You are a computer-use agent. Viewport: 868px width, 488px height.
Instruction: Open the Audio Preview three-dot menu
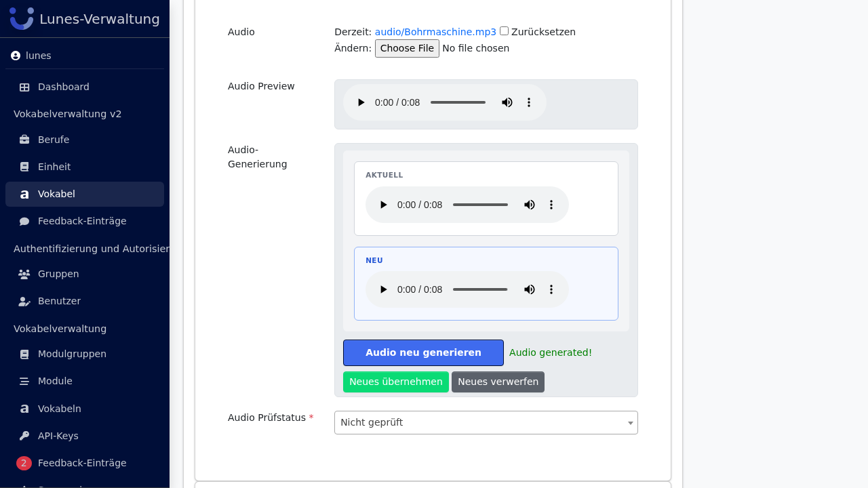tap(529, 102)
